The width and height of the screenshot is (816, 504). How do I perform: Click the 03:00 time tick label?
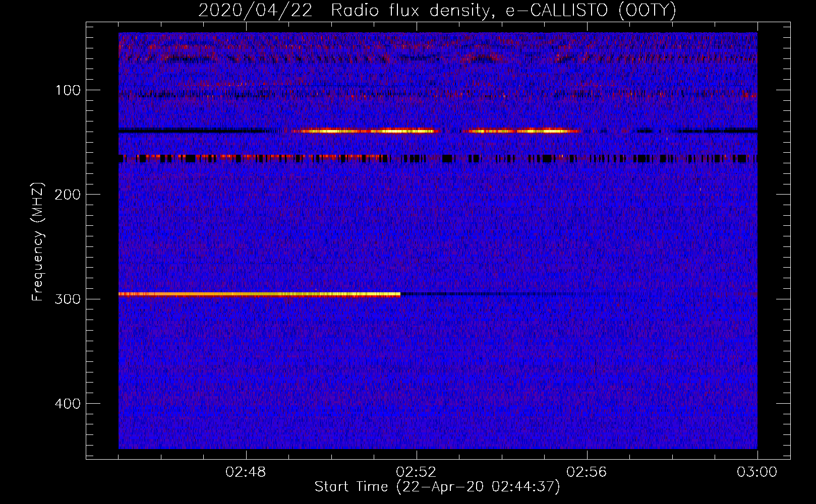[x=757, y=472]
